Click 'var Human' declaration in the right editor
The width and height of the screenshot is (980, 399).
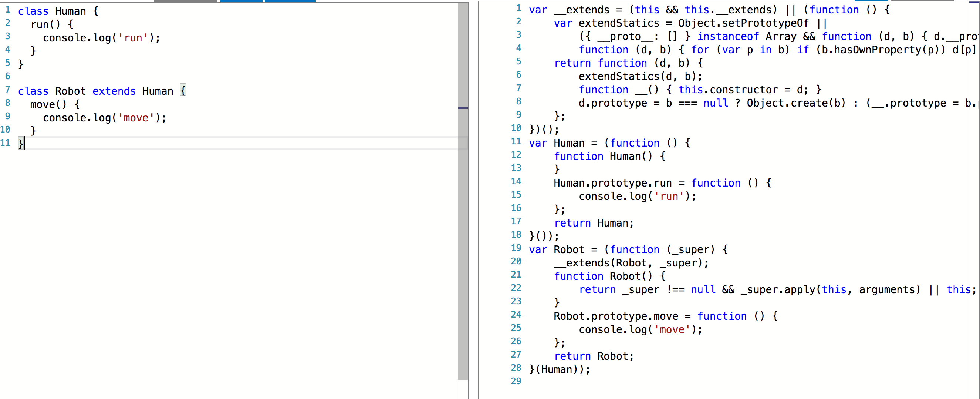click(557, 143)
